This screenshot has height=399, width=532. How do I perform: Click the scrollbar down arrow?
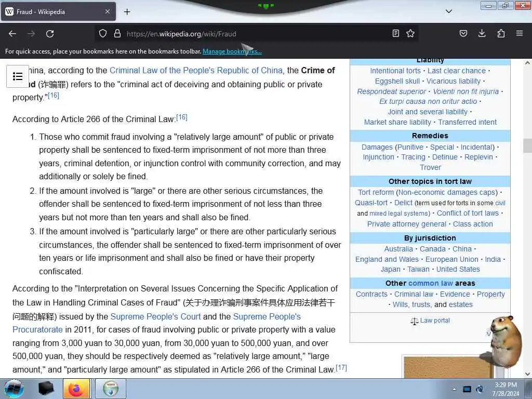tap(527, 374)
